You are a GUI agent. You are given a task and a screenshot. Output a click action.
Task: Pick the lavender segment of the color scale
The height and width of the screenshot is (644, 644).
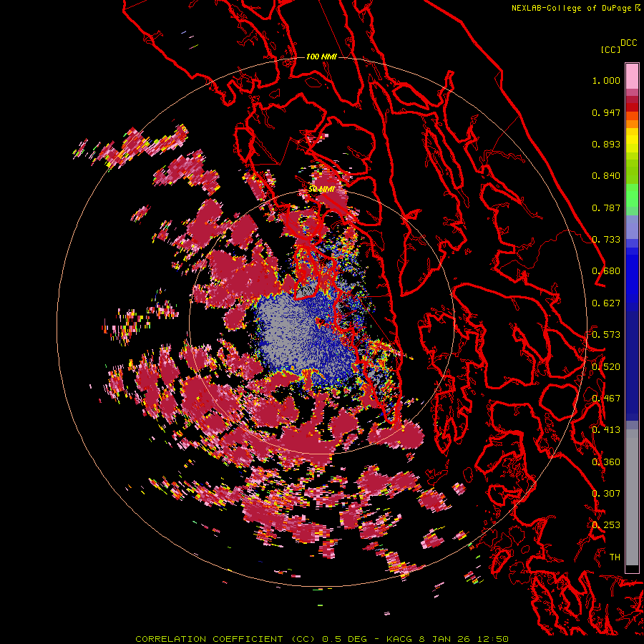click(632, 227)
